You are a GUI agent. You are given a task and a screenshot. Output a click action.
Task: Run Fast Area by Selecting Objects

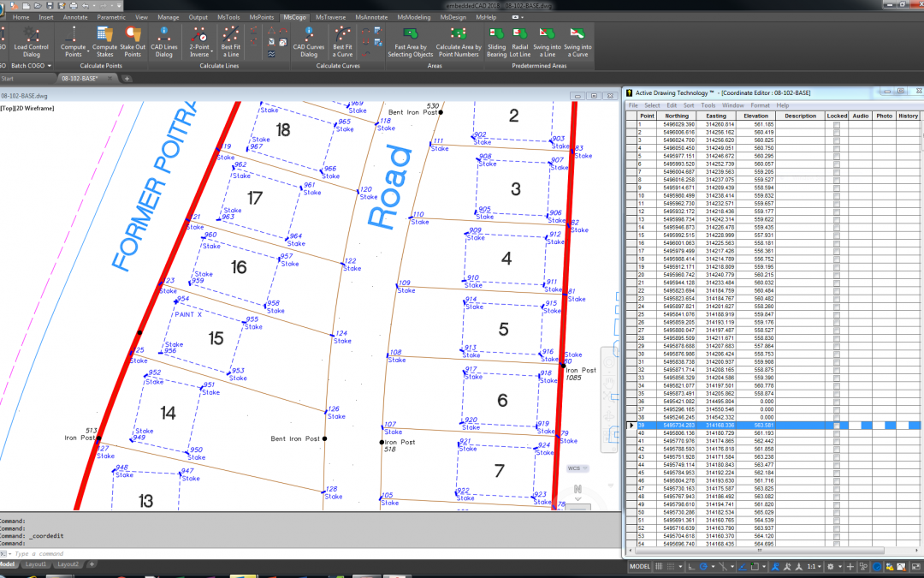pyautogui.click(x=411, y=40)
